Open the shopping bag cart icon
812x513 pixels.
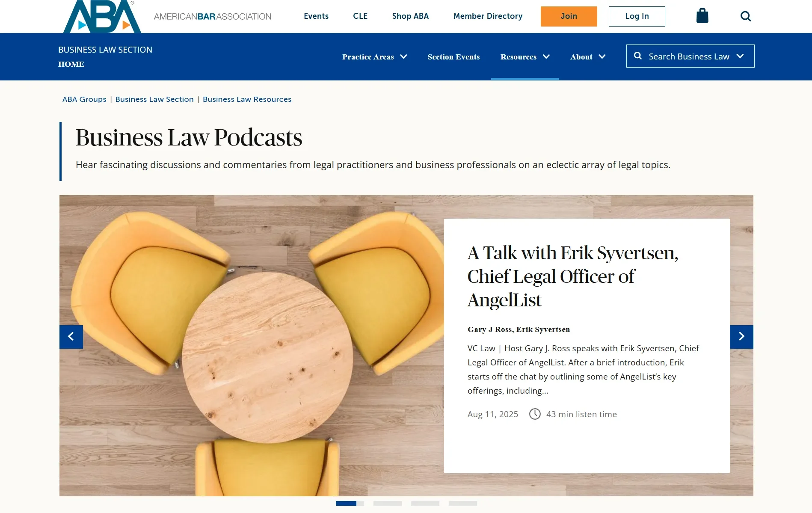coord(702,16)
